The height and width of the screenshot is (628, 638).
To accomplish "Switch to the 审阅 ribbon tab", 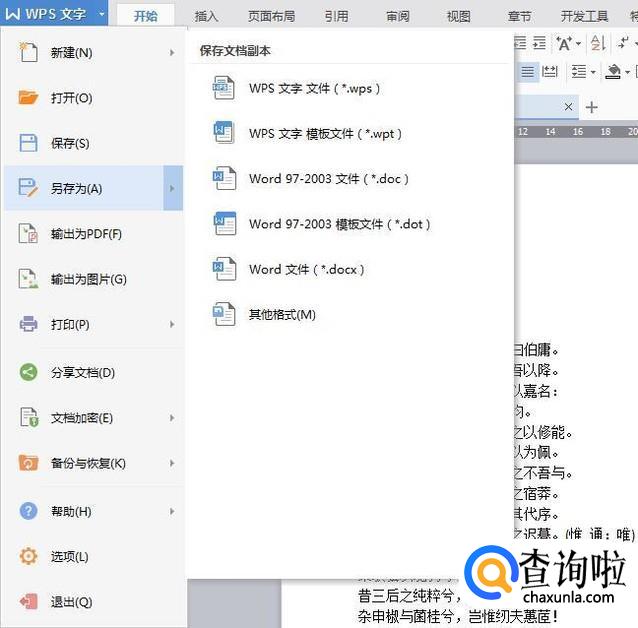I will pyautogui.click(x=398, y=16).
